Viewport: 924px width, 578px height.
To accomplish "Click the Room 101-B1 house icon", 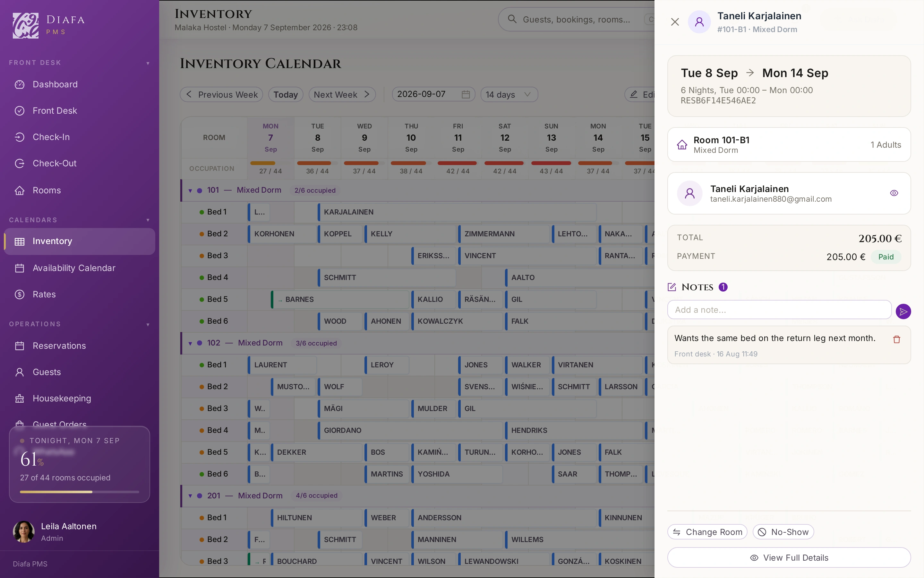I will tap(682, 145).
